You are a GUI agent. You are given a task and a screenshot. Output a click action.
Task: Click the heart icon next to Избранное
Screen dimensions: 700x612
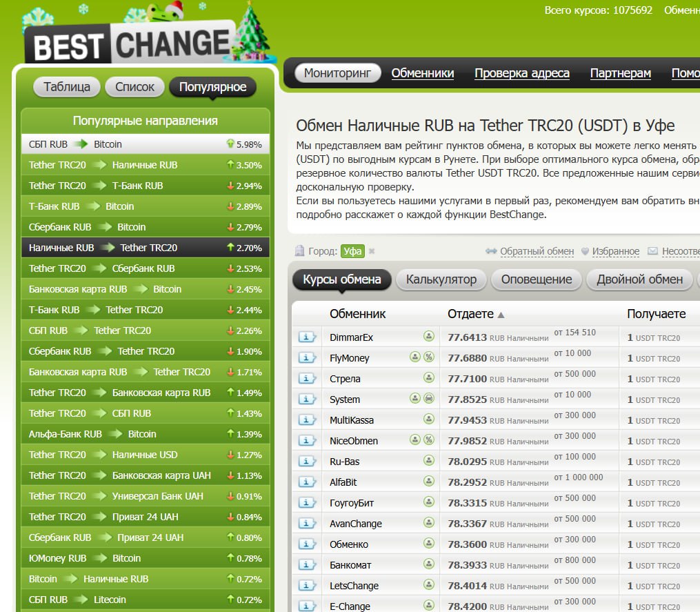(585, 252)
